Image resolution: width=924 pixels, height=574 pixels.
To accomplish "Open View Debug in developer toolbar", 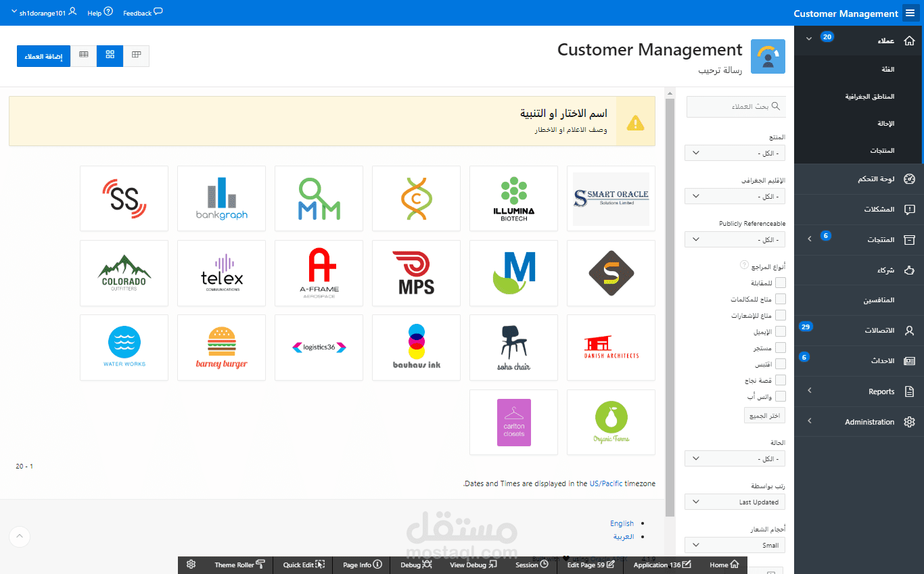I will click(x=473, y=565).
